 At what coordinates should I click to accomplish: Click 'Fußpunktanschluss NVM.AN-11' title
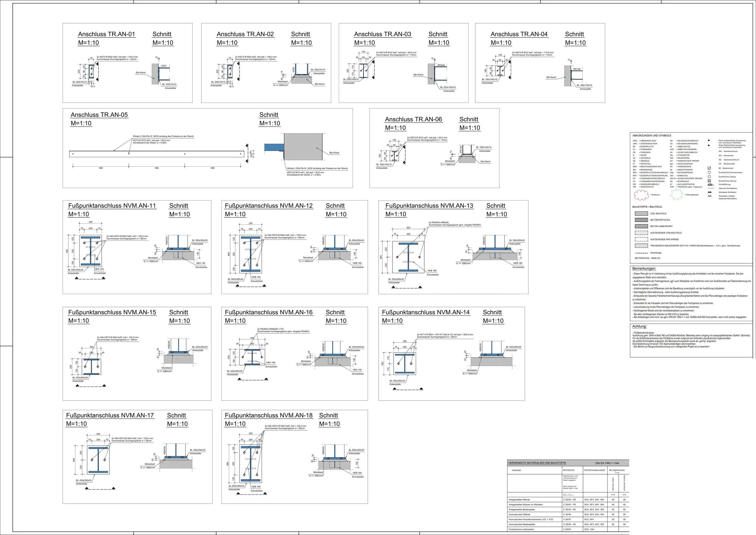112,206
